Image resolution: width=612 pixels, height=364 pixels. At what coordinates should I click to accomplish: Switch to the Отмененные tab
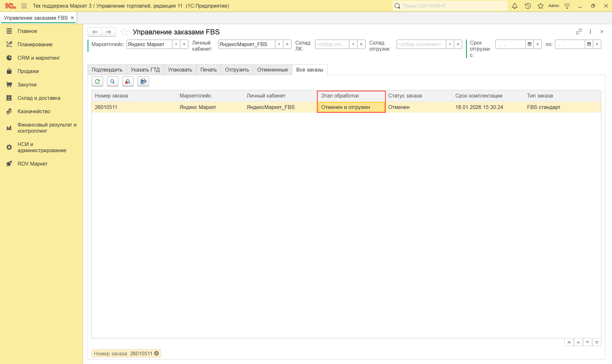coord(272,70)
